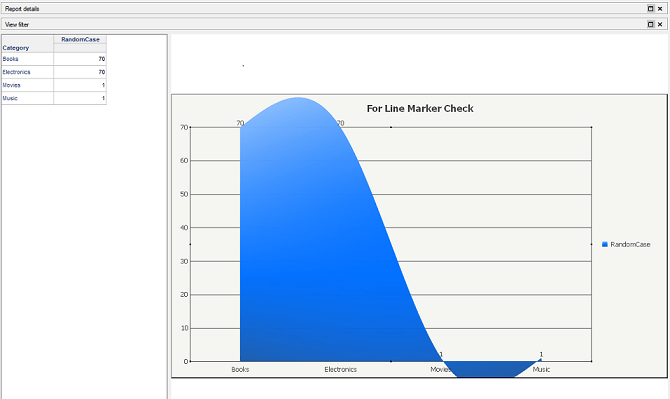Screen dimensions: 670x399
Task: Click the 20 y-axis tick label
Action: pyautogui.click(x=184, y=295)
